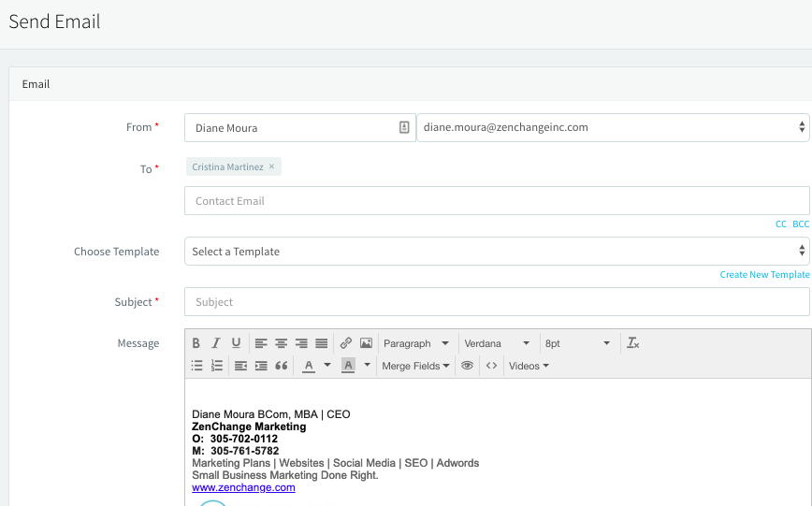Toggle italic formatting in message editor
Screen dimensions: 812x506
coord(216,343)
